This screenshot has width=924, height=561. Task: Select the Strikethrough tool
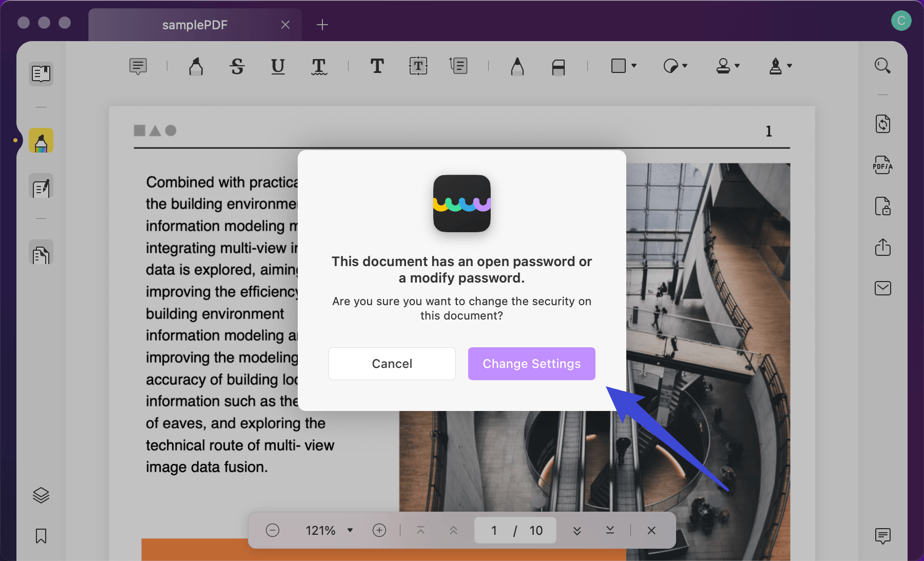237,66
